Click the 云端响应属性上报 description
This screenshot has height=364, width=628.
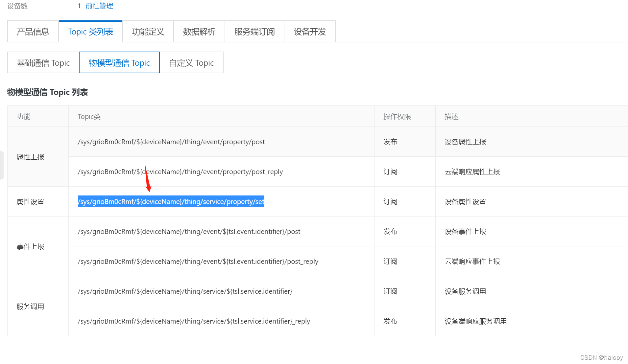pos(472,171)
